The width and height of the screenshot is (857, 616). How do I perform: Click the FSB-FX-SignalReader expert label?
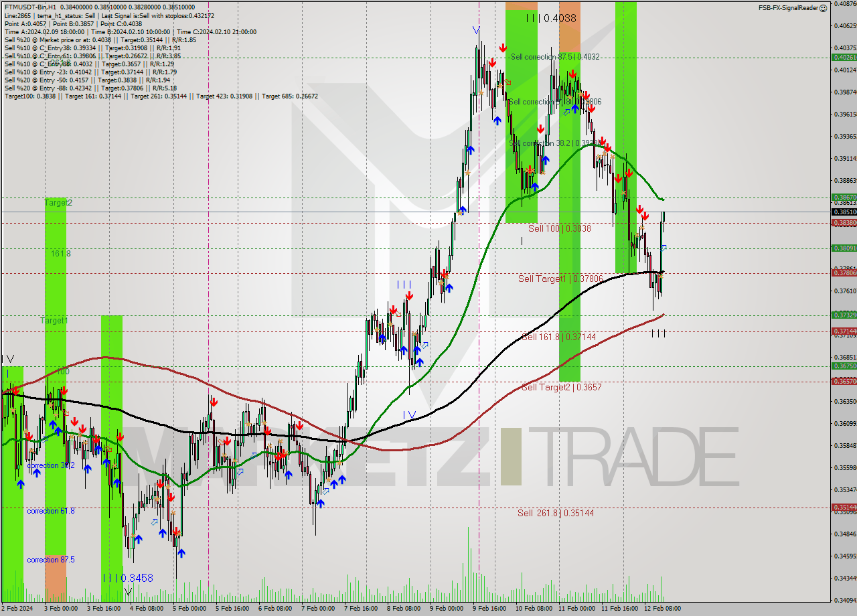pyautogui.click(x=788, y=7)
